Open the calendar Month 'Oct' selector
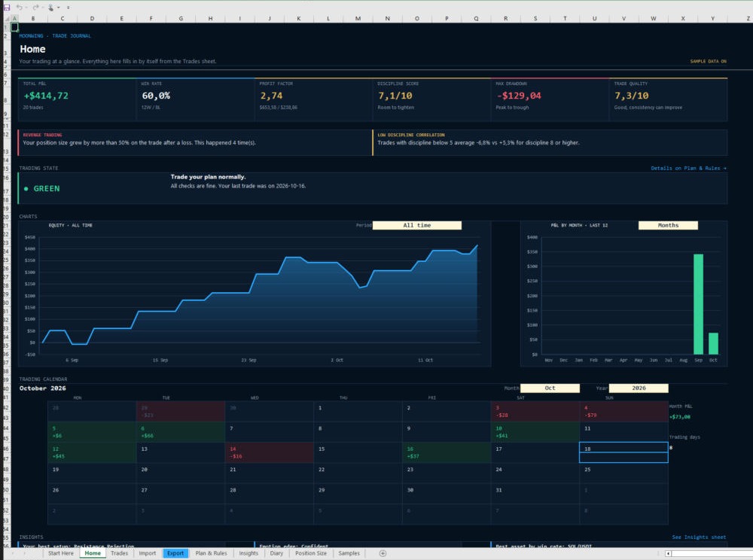This screenshot has height=560, width=753. coord(550,388)
